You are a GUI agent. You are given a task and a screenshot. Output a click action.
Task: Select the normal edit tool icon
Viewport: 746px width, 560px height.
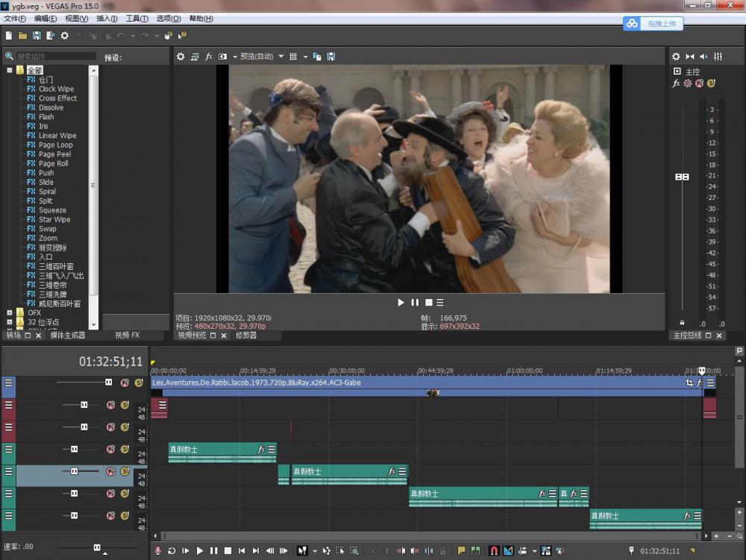[302, 550]
